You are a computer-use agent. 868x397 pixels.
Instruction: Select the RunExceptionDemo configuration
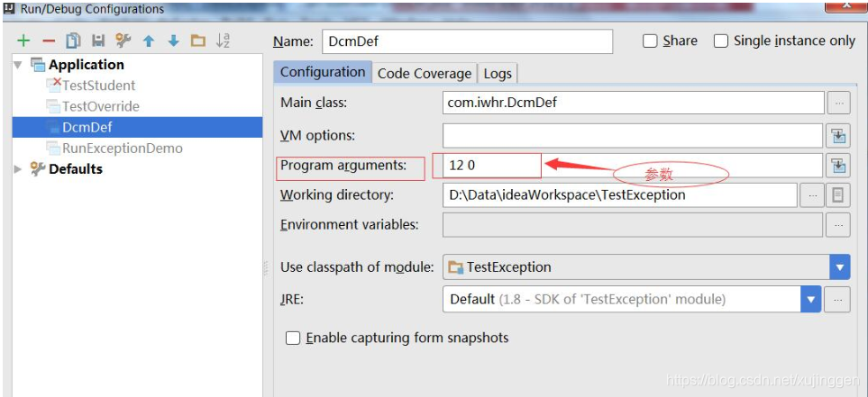123,149
